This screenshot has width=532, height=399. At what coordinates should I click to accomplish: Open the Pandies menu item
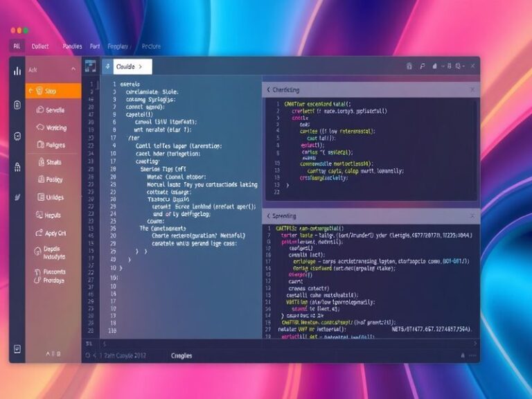pos(72,46)
